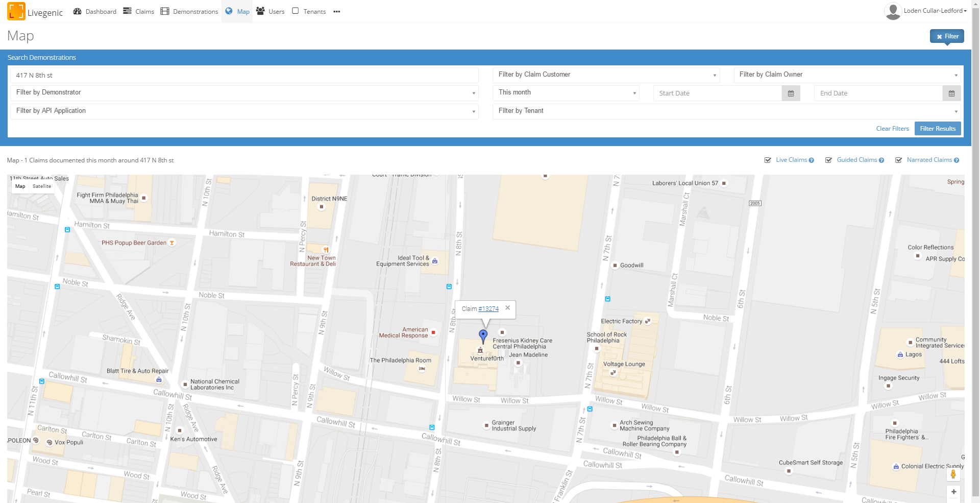Viewport: 980px width, 503px height.
Task: Expand Filter by Claim Owner dropdown
Action: tap(847, 75)
